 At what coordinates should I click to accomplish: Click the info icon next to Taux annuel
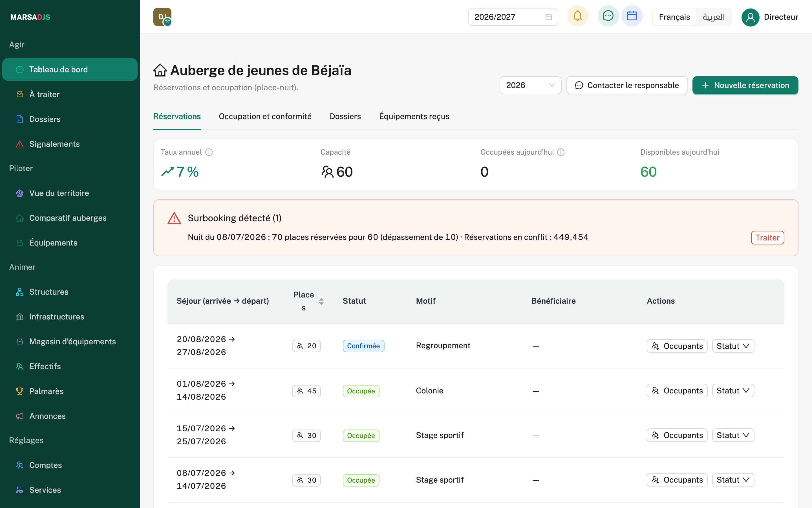[x=209, y=152]
